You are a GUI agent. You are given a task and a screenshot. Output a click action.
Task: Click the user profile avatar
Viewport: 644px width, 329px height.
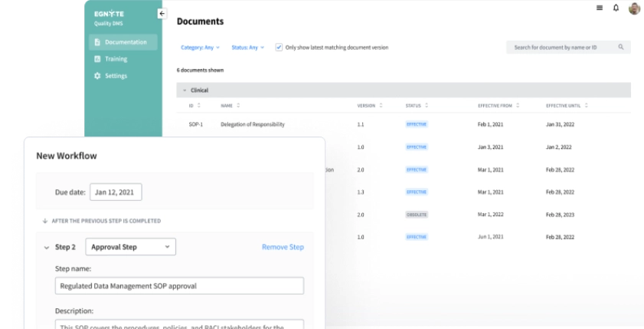634,8
